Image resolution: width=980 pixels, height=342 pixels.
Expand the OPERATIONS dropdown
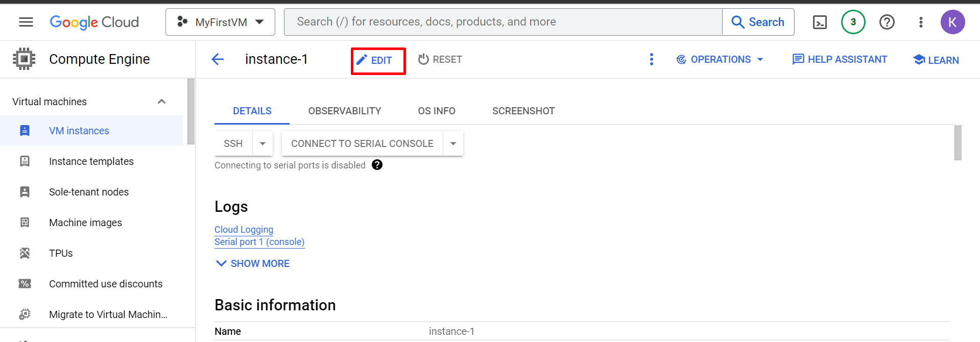pos(720,59)
